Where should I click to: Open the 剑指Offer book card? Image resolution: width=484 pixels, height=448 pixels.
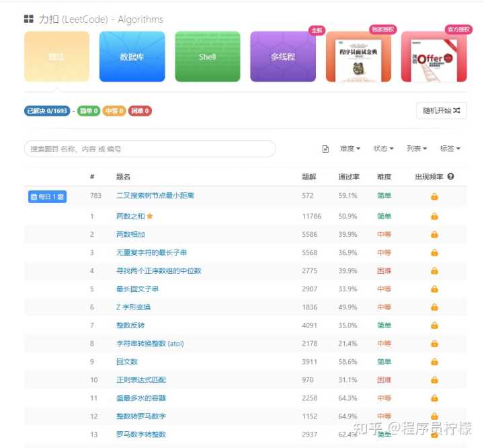[434, 57]
